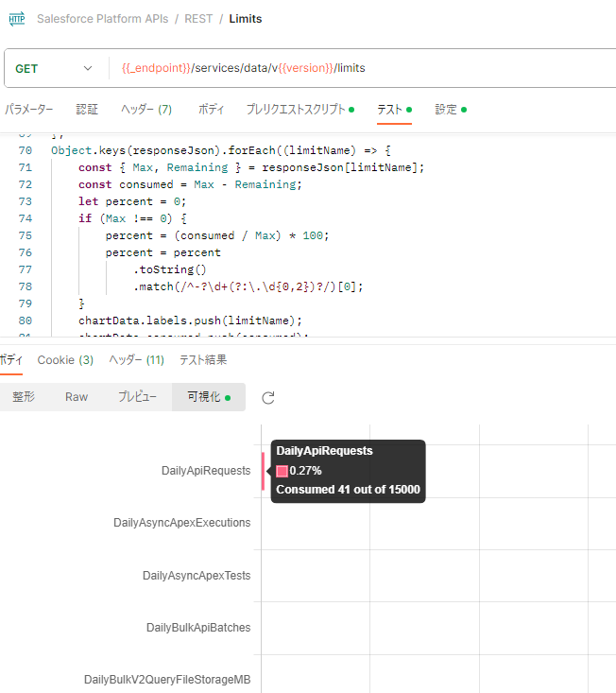
Task: Open the ヘッダー (7) request tab
Action: point(146,109)
